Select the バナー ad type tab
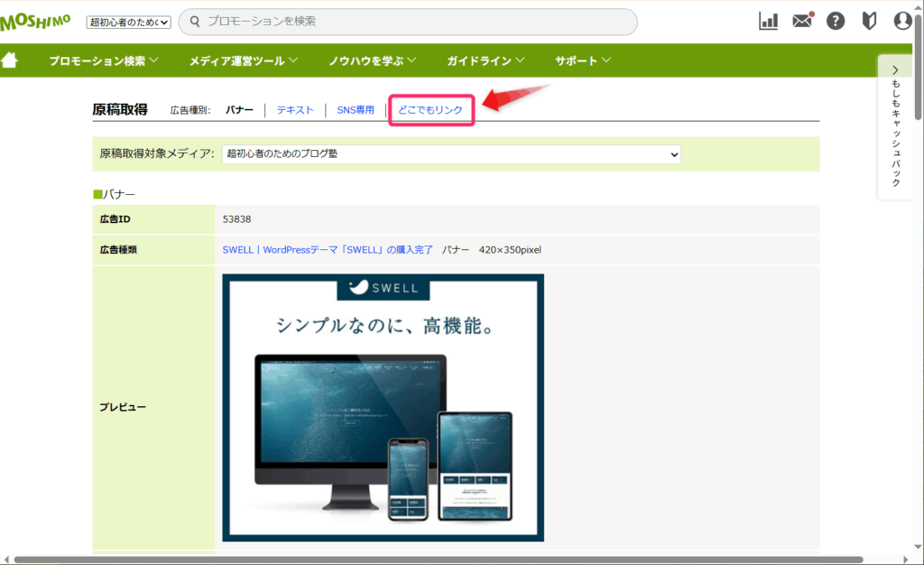 239,110
